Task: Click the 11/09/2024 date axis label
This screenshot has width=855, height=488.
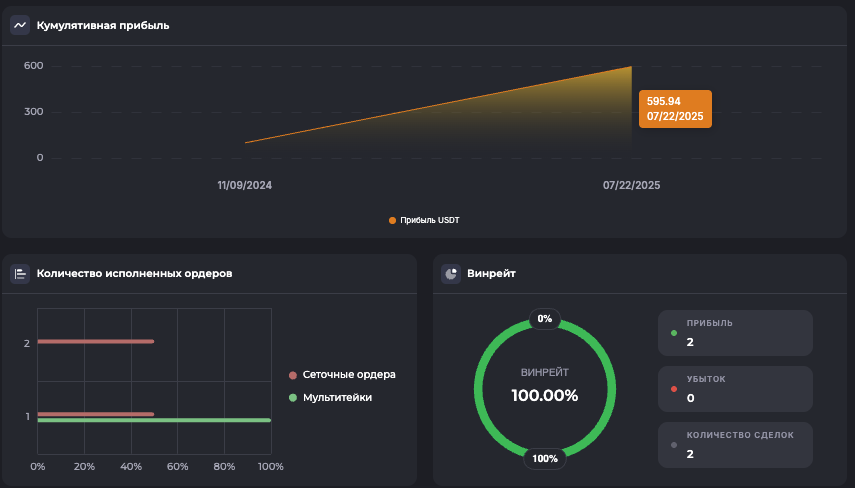Action: coord(245,186)
